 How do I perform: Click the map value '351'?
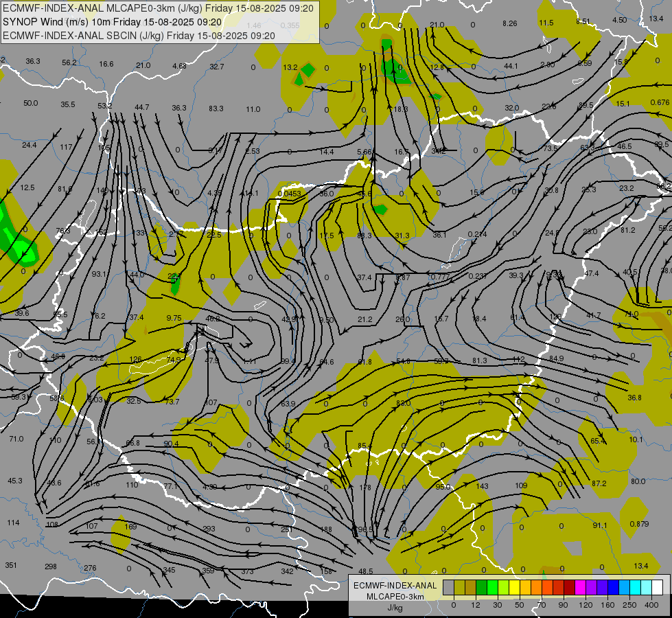point(11,565)
